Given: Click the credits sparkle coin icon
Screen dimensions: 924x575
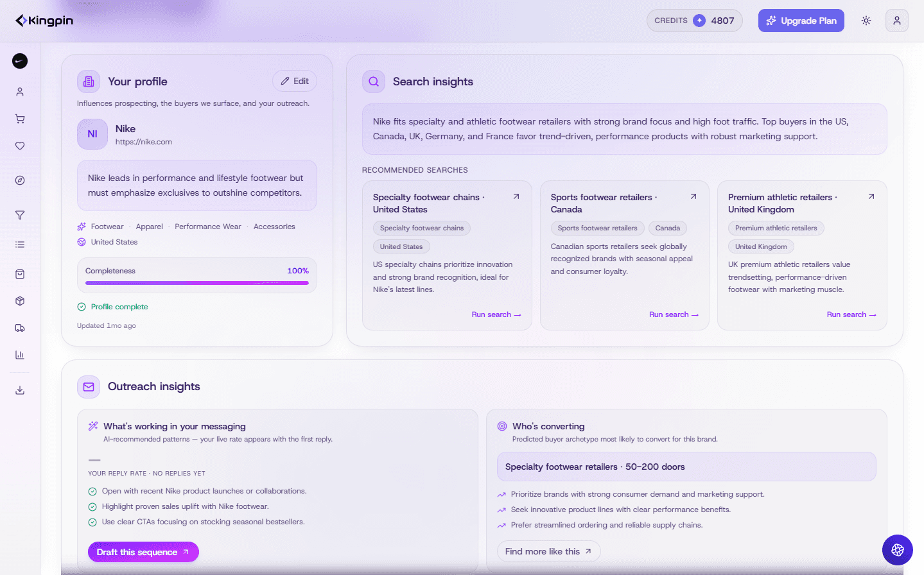Looking at the screenshot, I should coord(699,21).
